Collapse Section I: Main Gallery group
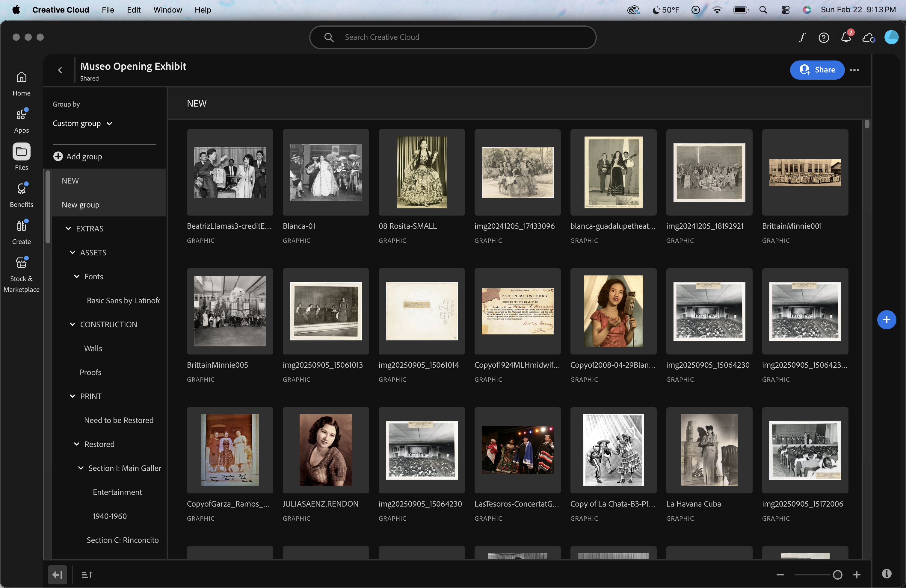This screenshot has height=588, width=906. coord(81,468)
